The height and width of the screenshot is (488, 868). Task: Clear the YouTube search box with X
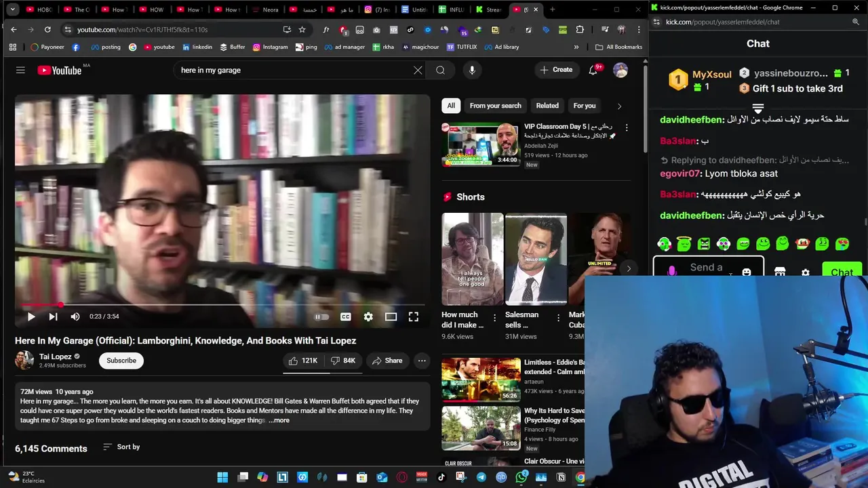[x=418, y=70]
